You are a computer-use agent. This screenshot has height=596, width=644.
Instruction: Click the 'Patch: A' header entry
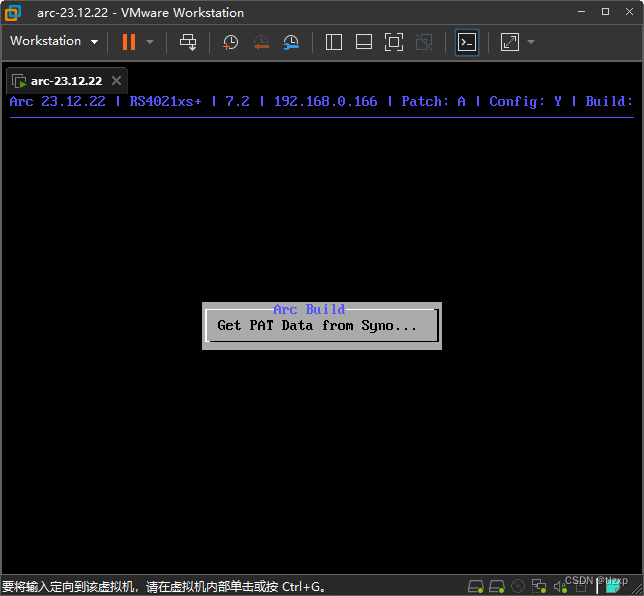(434, 101)
